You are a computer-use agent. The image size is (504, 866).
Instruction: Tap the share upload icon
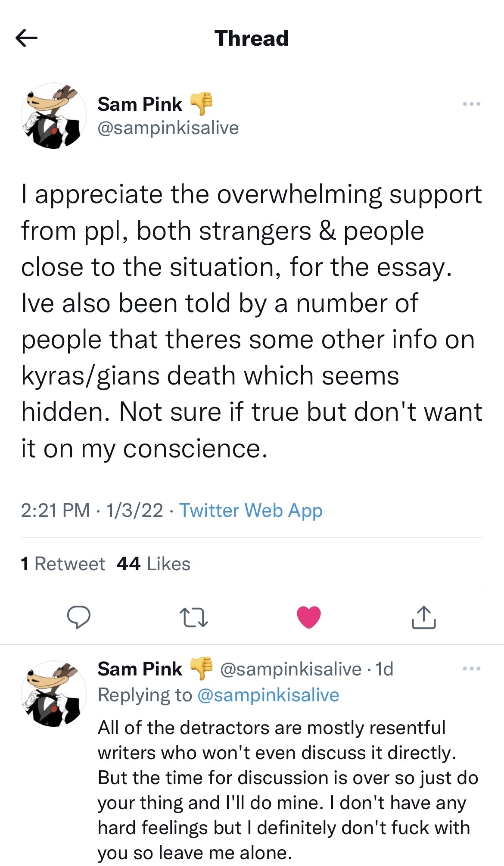coord(423,617)
